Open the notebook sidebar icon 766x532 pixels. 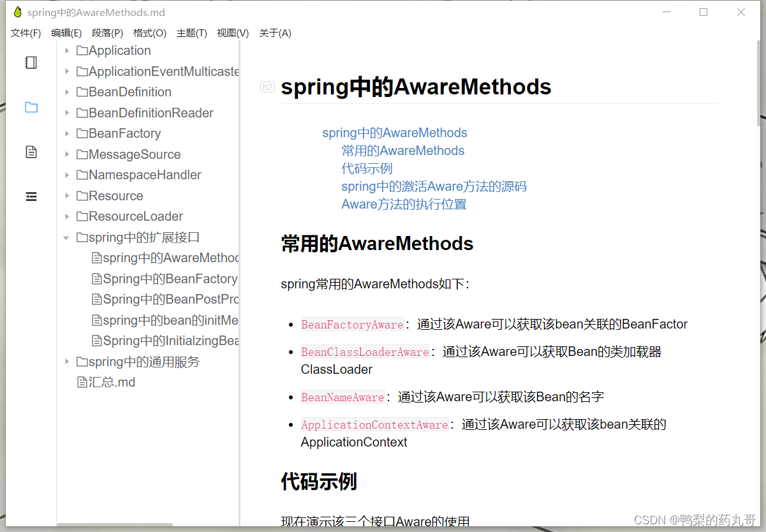pos(31,63)
